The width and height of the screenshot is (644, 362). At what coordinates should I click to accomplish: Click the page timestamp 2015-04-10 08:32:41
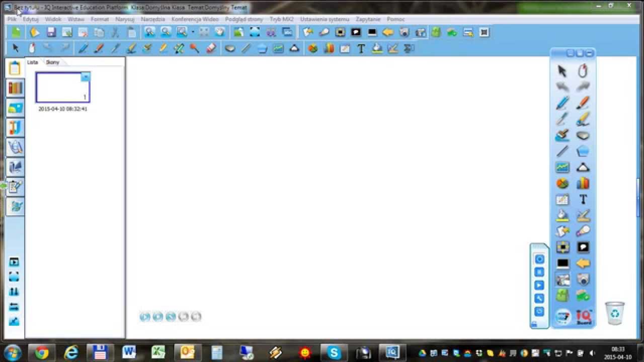coord(63,109)
